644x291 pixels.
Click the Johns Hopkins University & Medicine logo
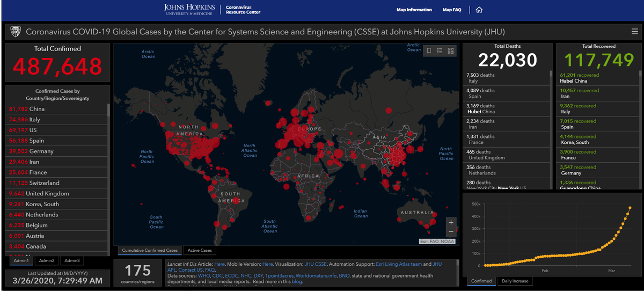point(188,10)
